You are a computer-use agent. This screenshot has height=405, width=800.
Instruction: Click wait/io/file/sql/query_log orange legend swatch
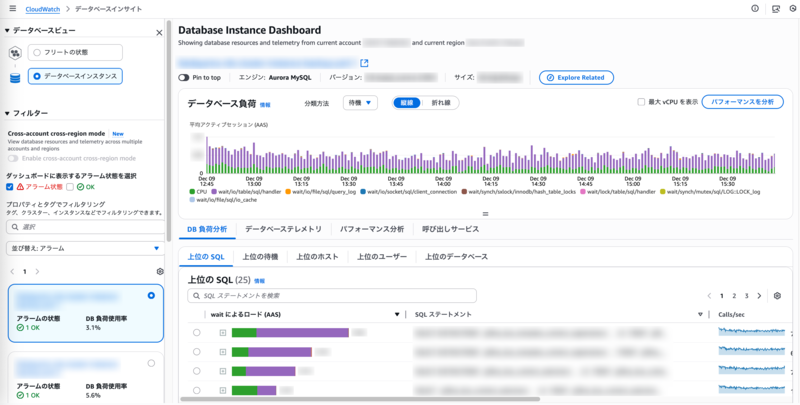click(x=288, y=192)
